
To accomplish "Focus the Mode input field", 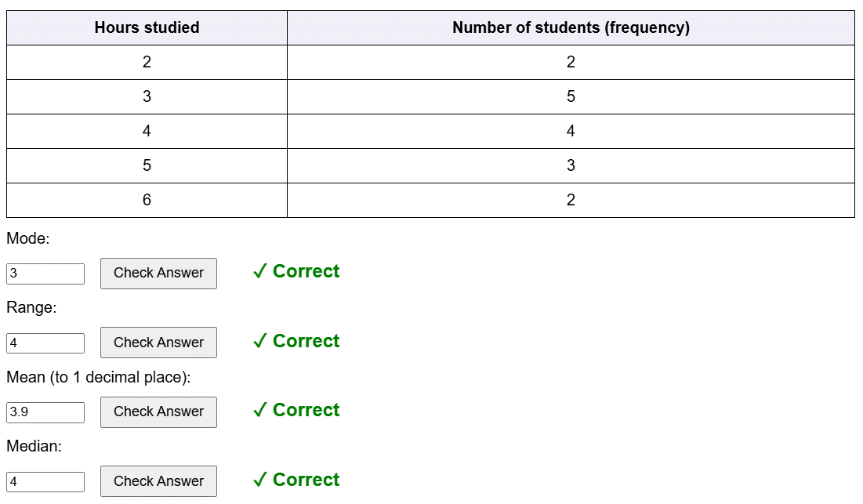I will pyautogui.click(x=45, y=274).
